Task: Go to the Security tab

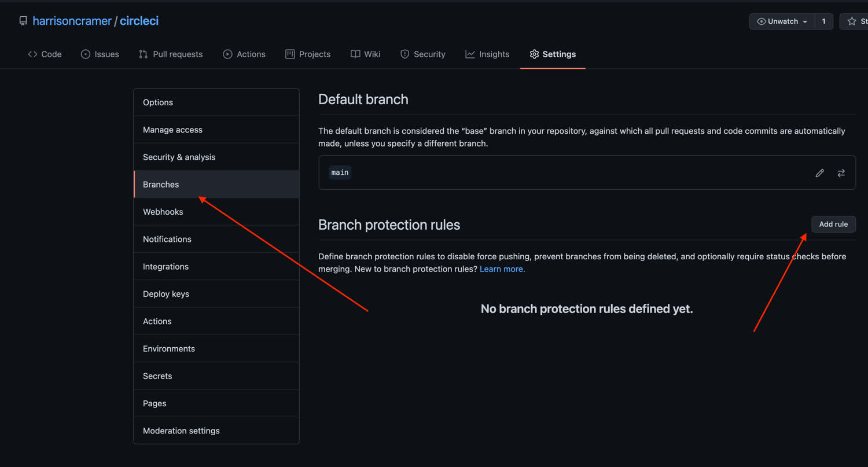Action: pyautogui.click(x=423, y=54)
